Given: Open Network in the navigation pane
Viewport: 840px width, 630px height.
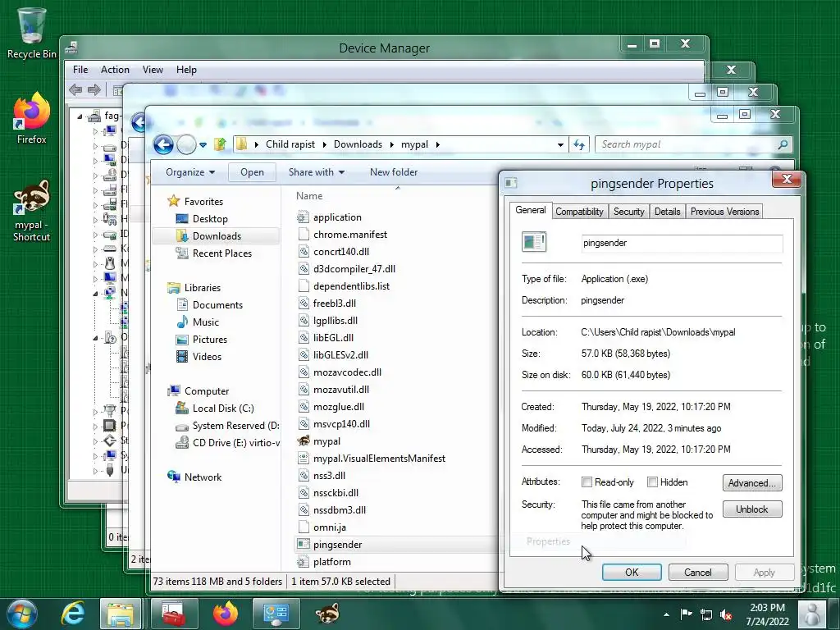Looking at the screenshot, I should (x=194, y=477).
